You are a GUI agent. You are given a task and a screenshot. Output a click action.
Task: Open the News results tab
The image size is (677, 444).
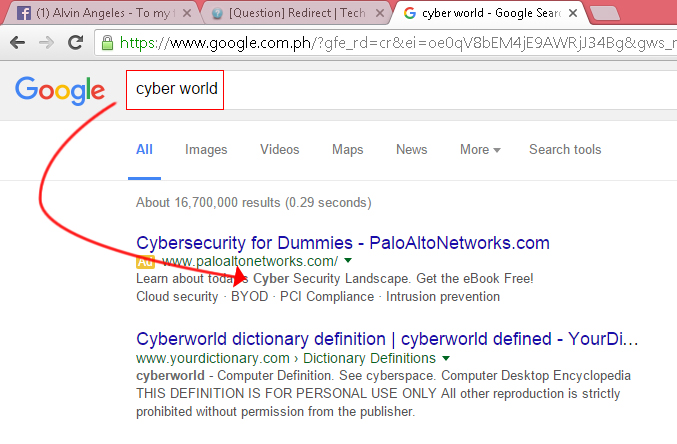click(411, 149)
